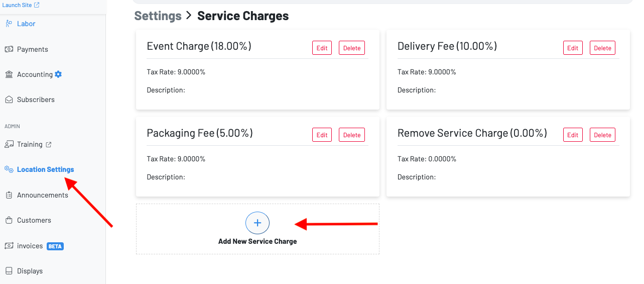Edit the Event Charge service charge

point(322,48)
